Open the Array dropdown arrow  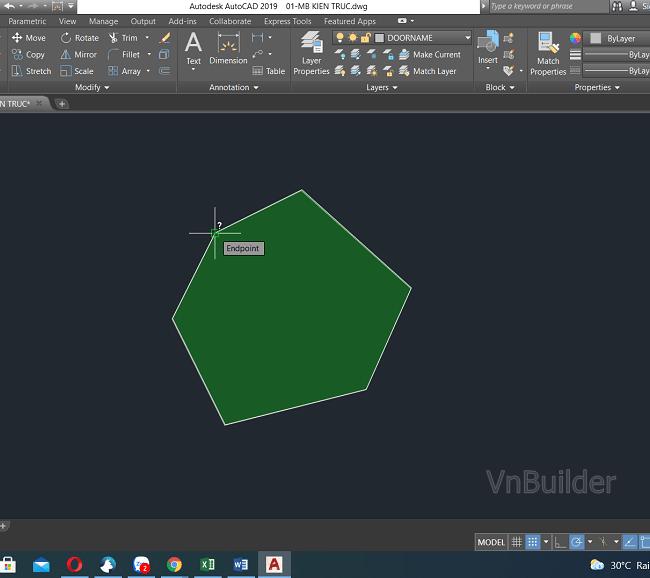click(x=148, y=71)
